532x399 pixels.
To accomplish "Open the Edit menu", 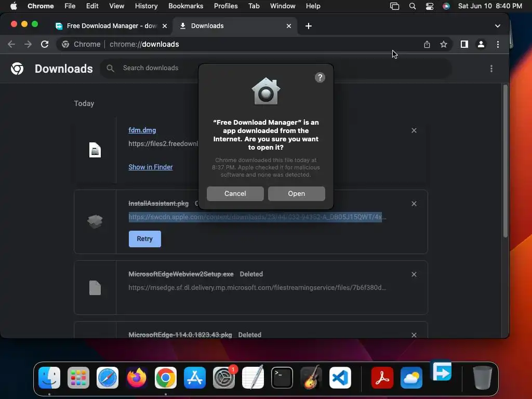I will click(92, 6).
